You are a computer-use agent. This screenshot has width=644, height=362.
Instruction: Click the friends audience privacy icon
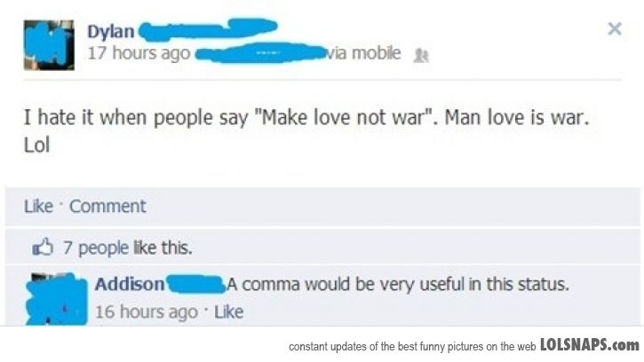pos(421,55)
